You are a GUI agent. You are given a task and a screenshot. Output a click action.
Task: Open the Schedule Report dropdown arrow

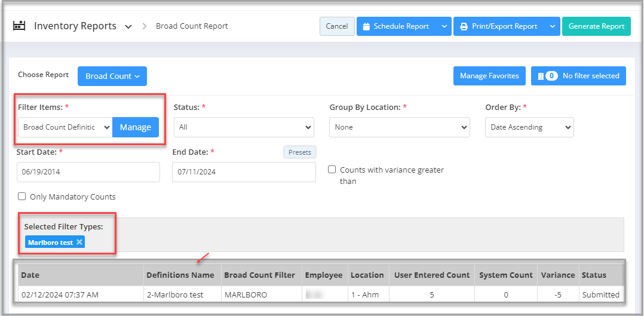click(x=443, y=26)
